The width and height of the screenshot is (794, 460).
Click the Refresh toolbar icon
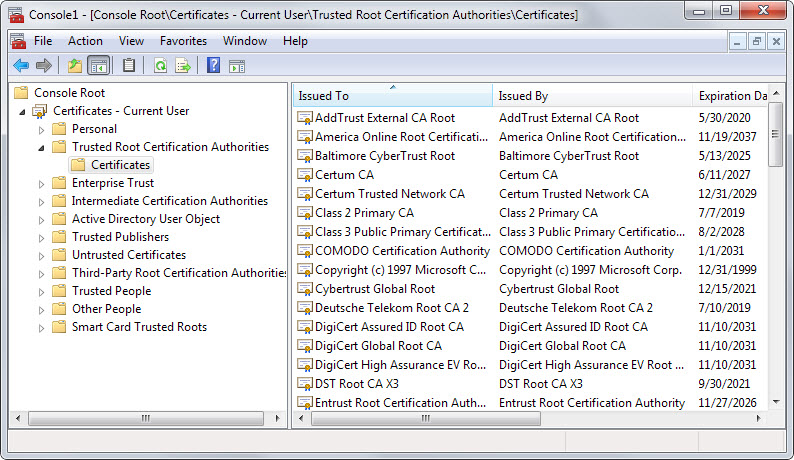[x=160, y=65]
